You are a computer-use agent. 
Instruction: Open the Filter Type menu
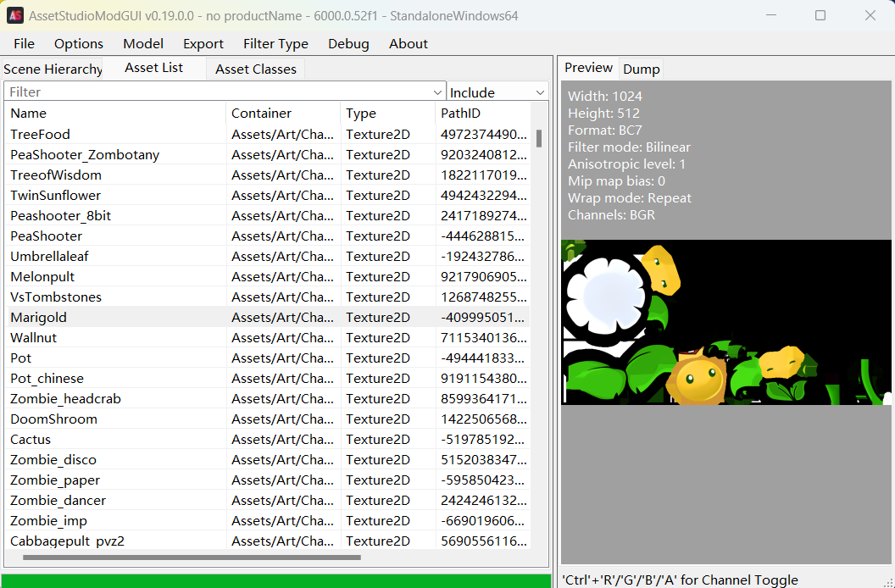tap(275, 44)
